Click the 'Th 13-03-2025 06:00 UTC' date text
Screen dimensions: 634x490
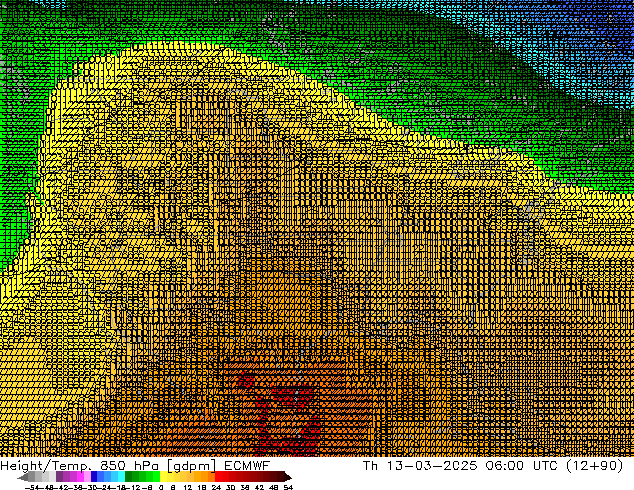[x=460, y=466]
